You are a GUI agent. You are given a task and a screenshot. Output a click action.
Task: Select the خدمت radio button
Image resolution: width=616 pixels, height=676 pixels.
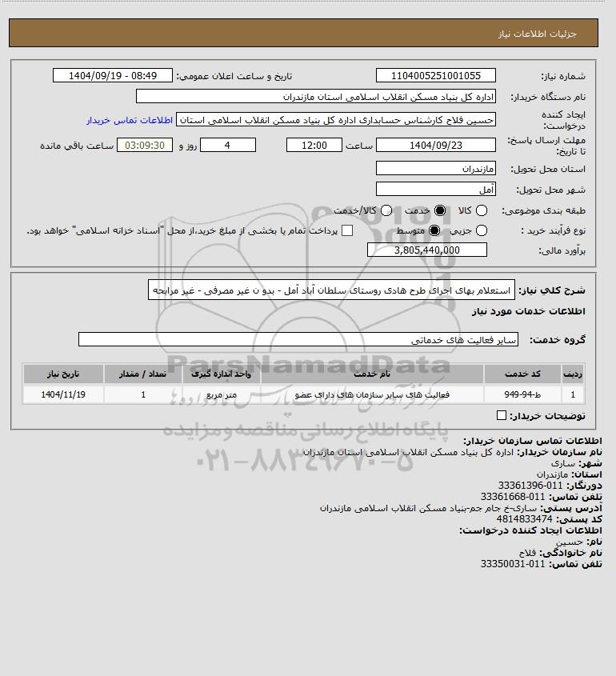[440, 210]
